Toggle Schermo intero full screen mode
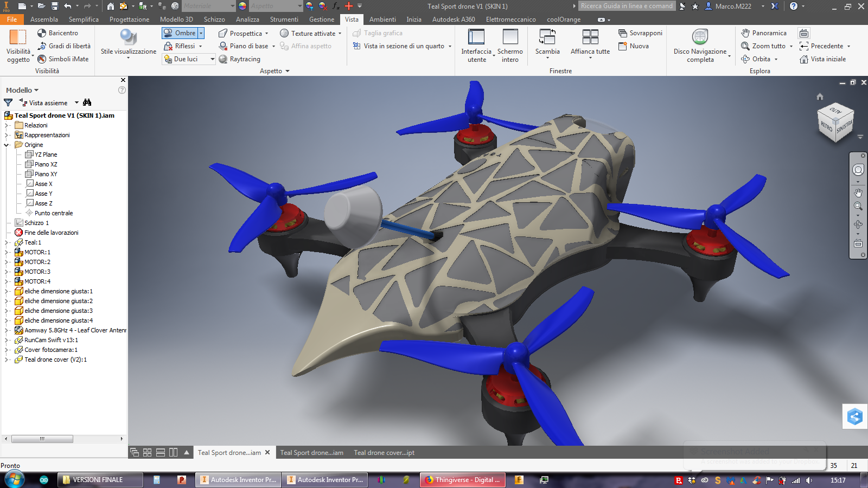Viewport: 868px width, 488px height. click(510, 46)
